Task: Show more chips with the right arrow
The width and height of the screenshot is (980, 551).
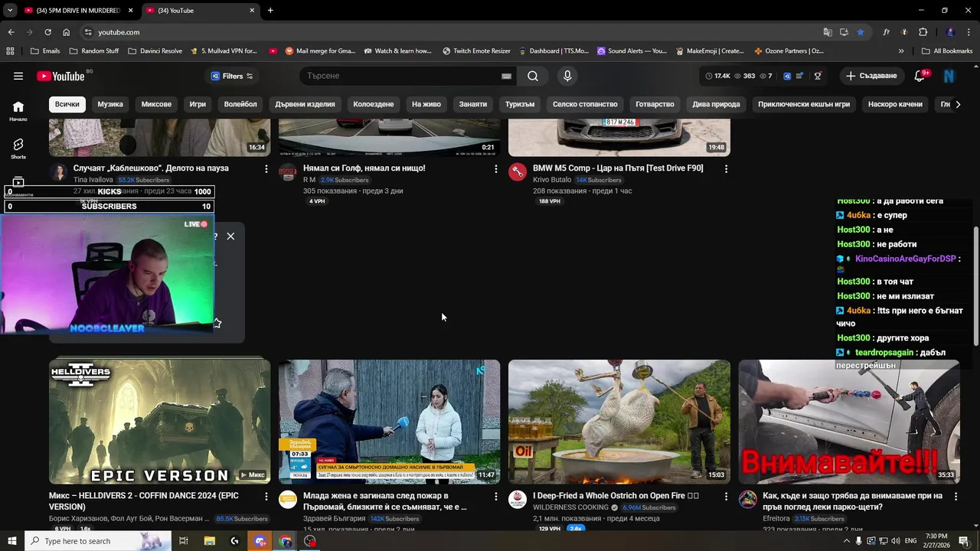Action: (957, 104)
